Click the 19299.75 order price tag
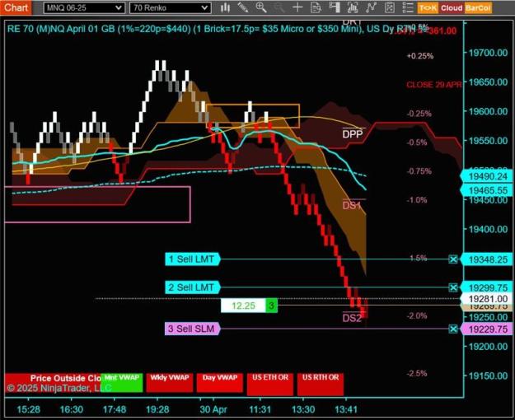The image size is (515, 420). click(x=488, y=287)
